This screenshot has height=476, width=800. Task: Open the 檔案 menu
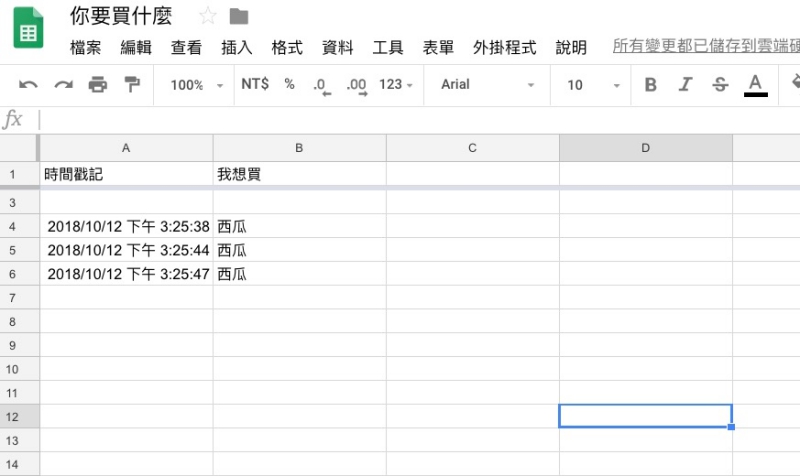(85, 47)
